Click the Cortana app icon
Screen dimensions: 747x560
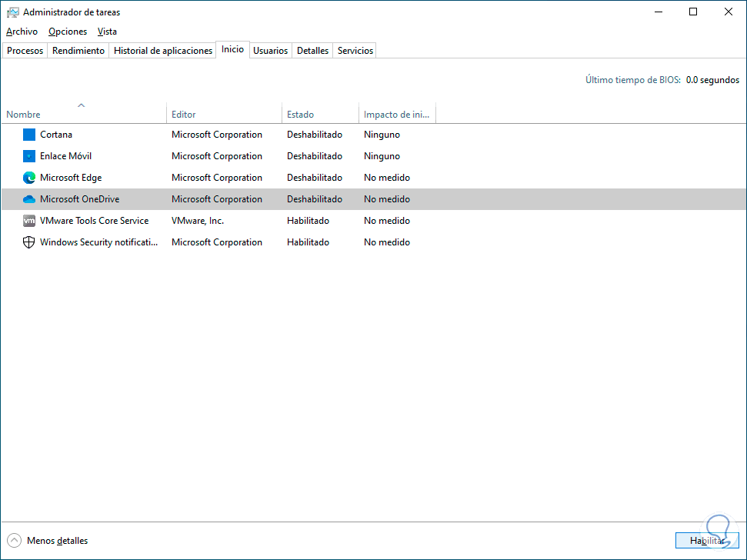point(29,135)
